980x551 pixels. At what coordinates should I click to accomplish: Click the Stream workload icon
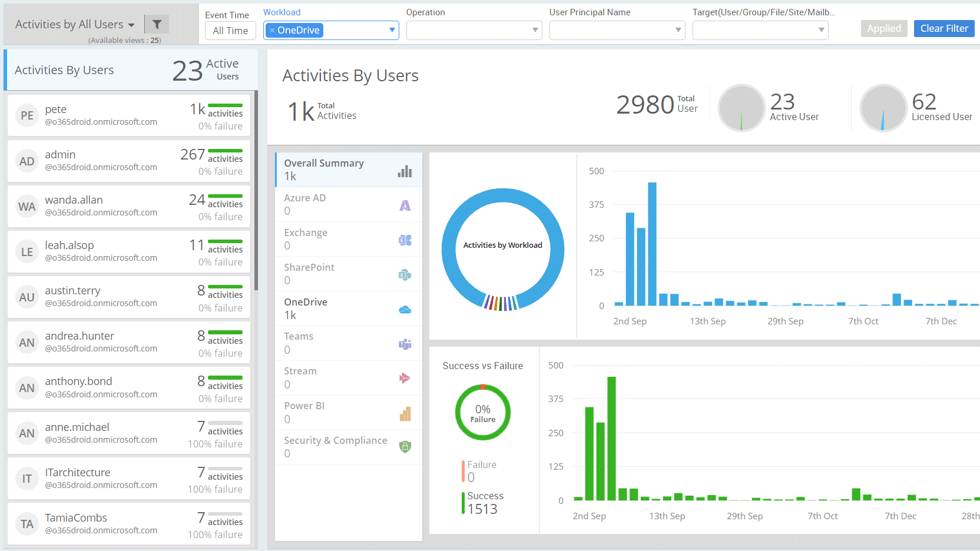pos(405,379)
